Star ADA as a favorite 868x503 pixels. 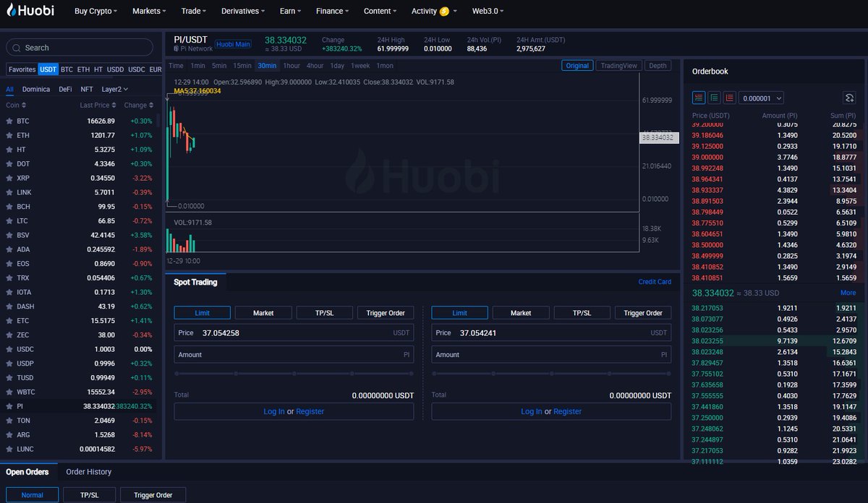point(9,249)
